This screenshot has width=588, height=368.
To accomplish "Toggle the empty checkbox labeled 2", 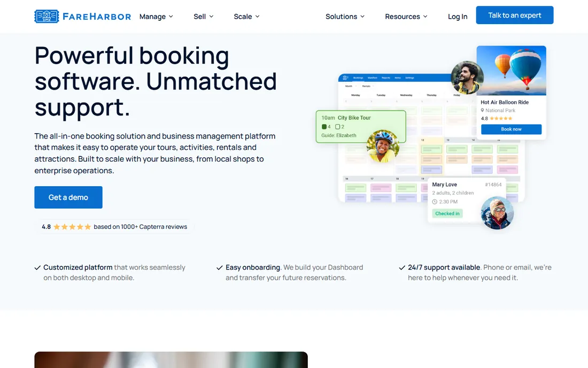I will 337,127.
